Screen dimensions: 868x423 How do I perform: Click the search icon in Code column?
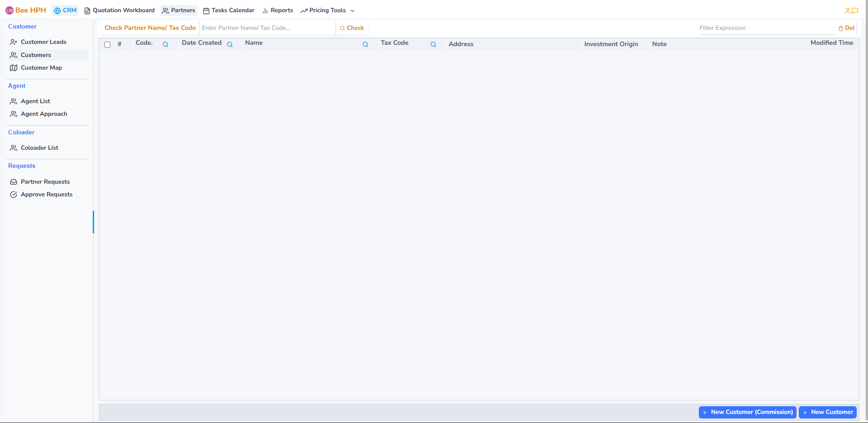click(x=166, y=44)
